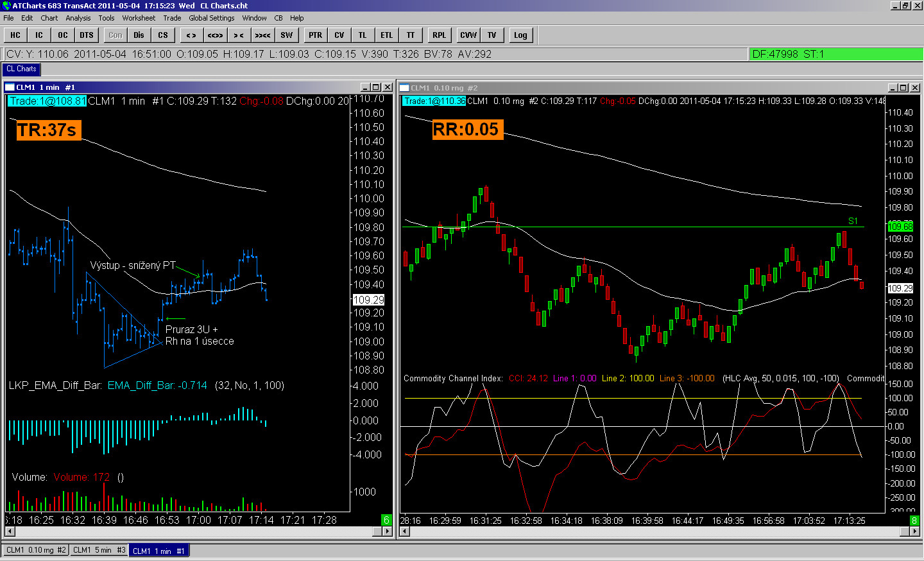The image size is (924, 561).
Task: Click the HC toolbar button
Action: click(x=15, y=35)
